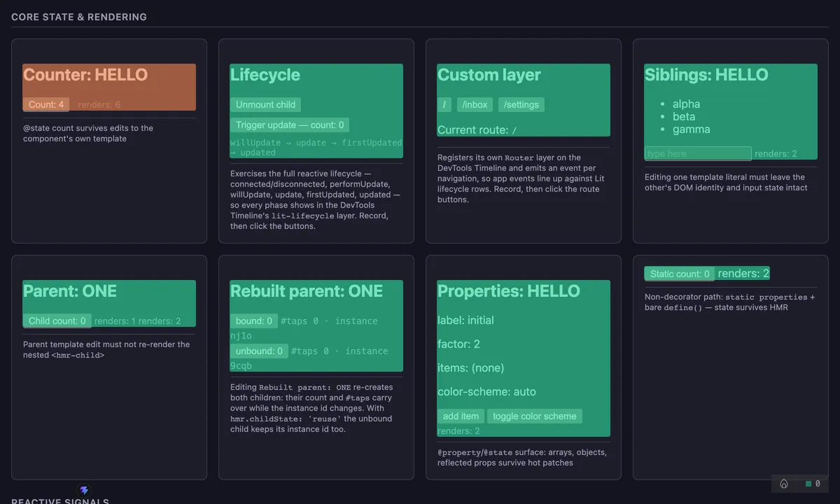Click the 'Custom layer' heading
The image size is (840, 504).
click(489, 74)
